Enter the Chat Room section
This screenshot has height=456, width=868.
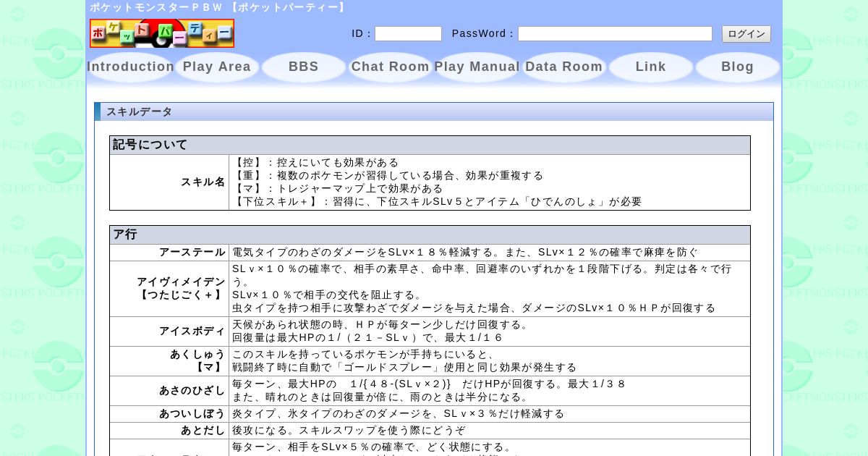[391, 67]
